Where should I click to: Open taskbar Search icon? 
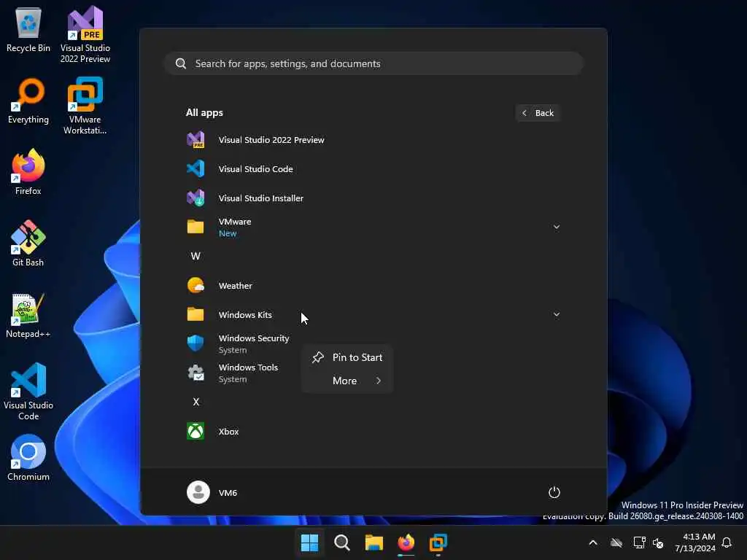[341, 542]
